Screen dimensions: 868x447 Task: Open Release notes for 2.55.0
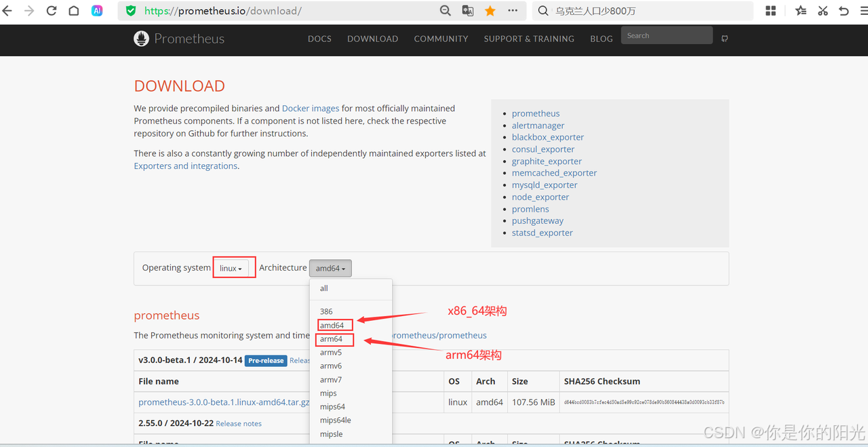click(x=239, y=423)
